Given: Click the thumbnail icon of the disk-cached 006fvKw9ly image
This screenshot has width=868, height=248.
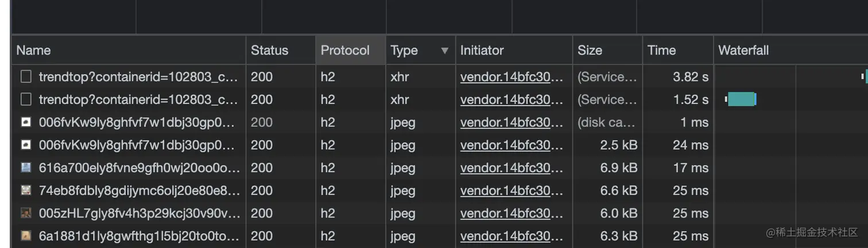Looking at the screenshot, I should click(26, 122).
